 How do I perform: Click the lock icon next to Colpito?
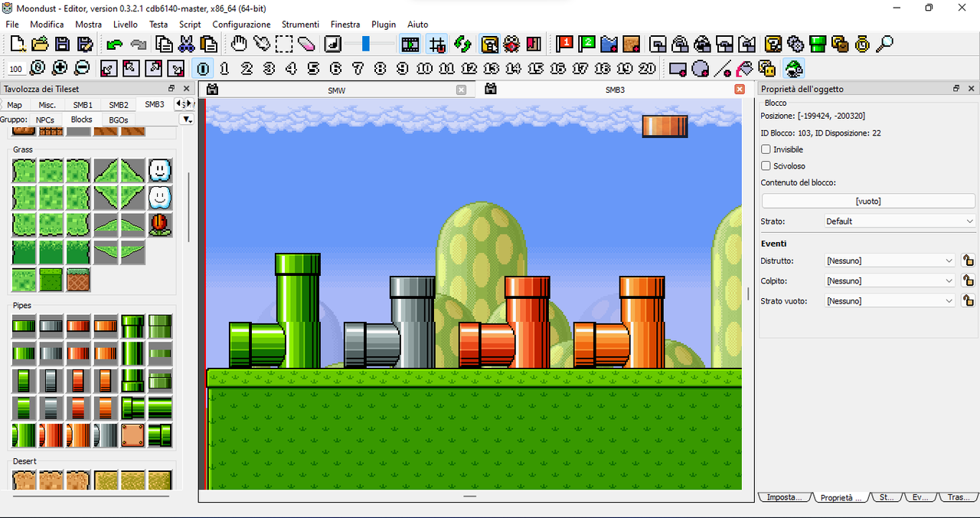pos(968,280)
